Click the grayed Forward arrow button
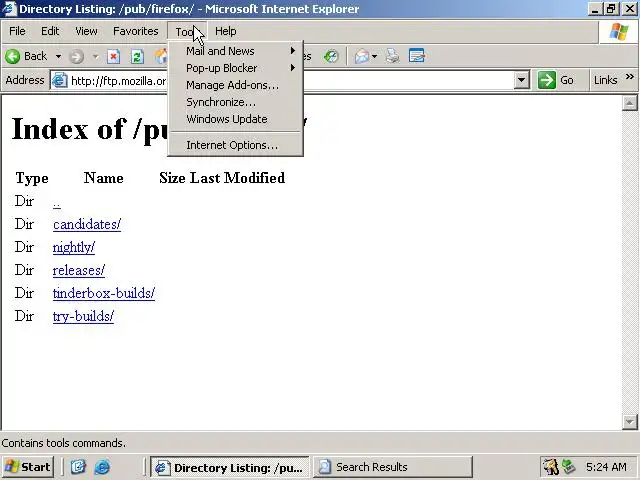 click(76, 56)
